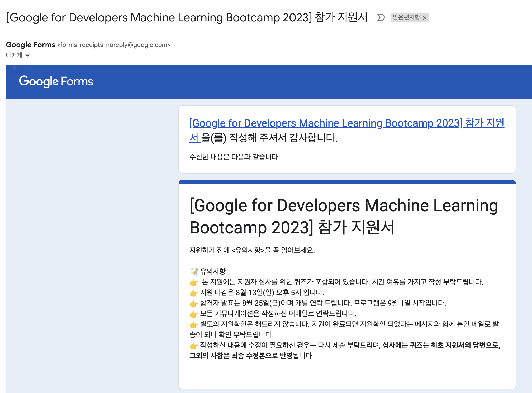Click the email subject heading text
The width and height of the screenshot is (532, 393).
coord(187,17)
